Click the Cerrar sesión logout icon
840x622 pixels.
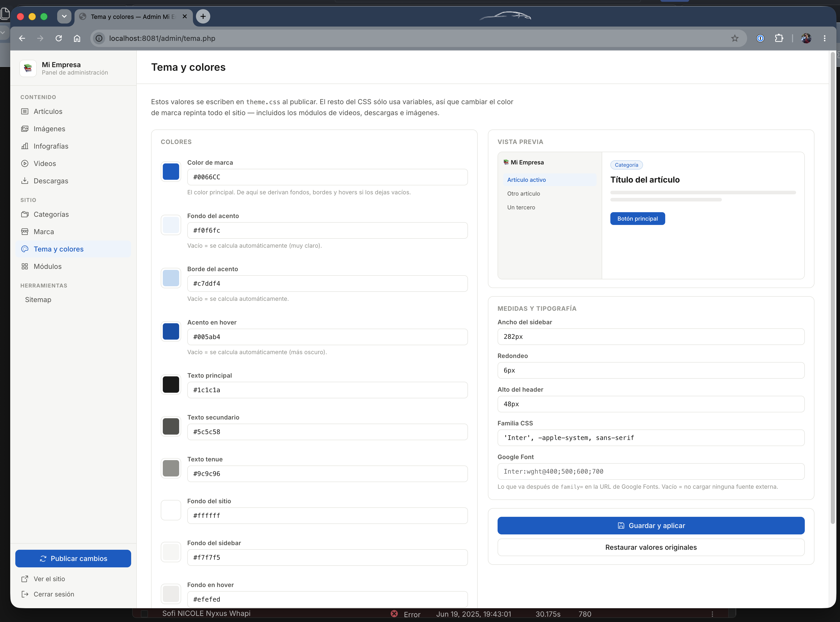(25, 594)
